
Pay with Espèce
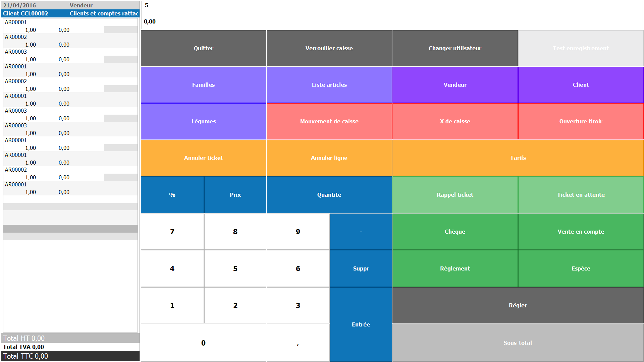[581, 268]
